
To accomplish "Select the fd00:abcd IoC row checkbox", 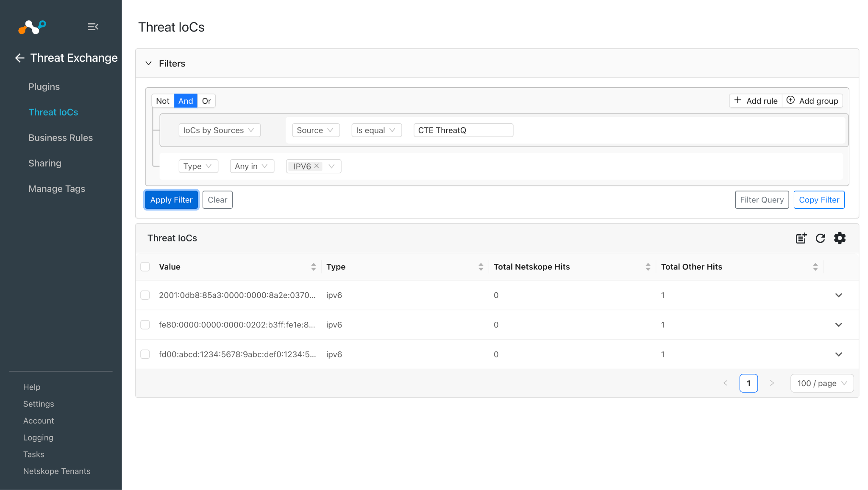I will click(145, 354).
